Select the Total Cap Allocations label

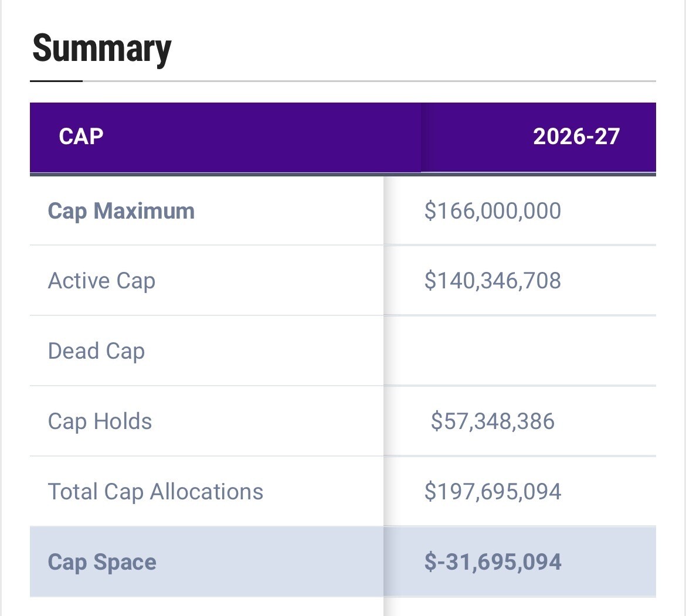click(x=155, y=492)
